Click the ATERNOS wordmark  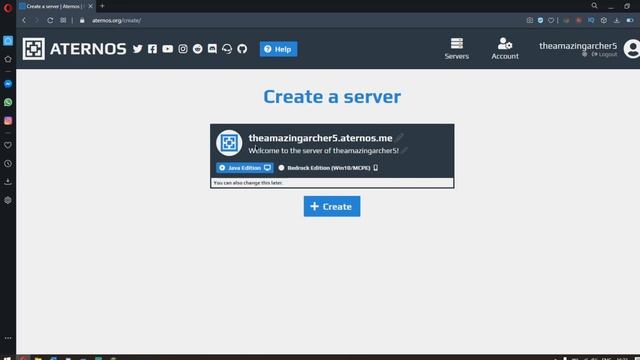click(x=88, y=49)
